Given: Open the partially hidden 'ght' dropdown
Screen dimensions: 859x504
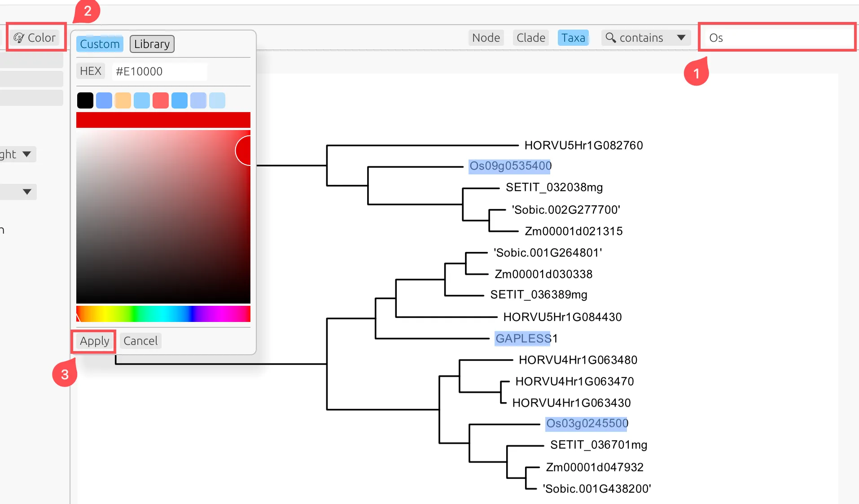Looking at the screenshot, I should pyautogui.click(x=17, y=154).
